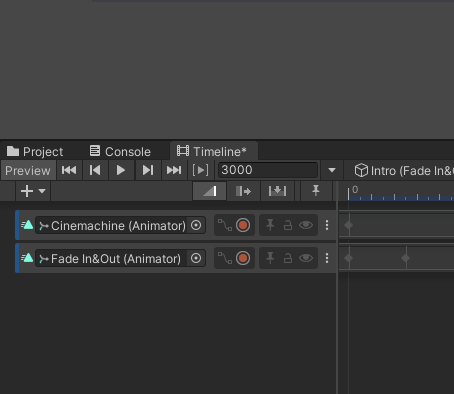
Task: Open object picker for Cinemachine binding
Action: [196, 225]
